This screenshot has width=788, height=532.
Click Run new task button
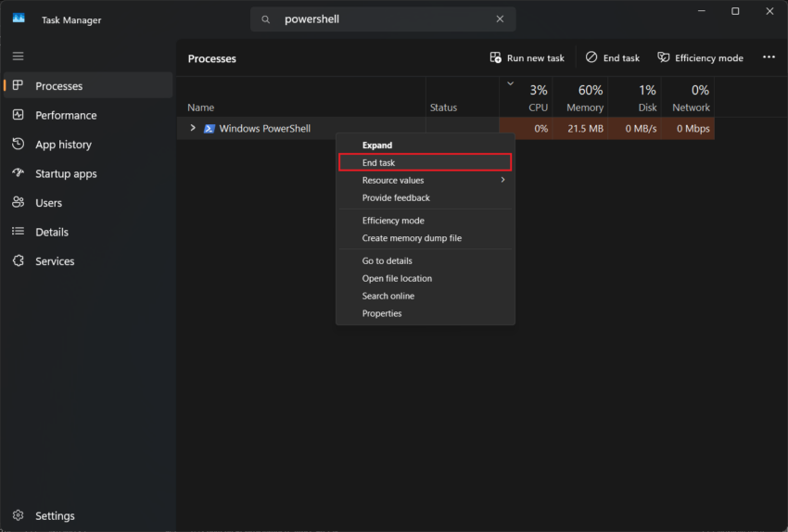coord(527,57)
